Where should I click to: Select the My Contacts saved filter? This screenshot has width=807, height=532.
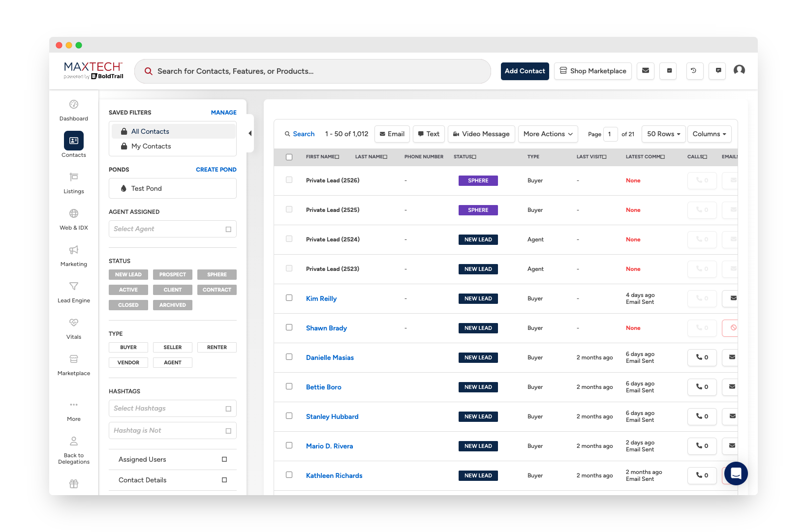(151, 147)
